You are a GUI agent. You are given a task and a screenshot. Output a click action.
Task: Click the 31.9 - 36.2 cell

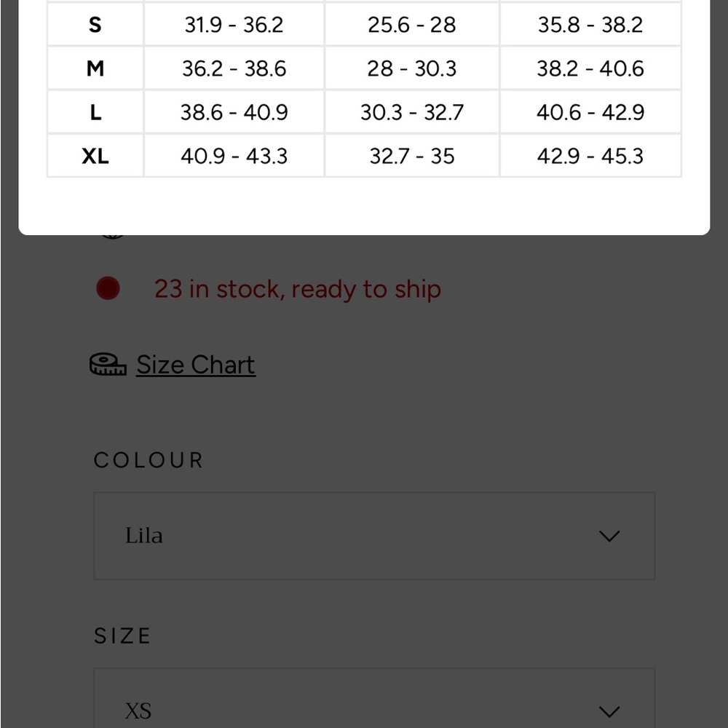[x=234, y=25]
